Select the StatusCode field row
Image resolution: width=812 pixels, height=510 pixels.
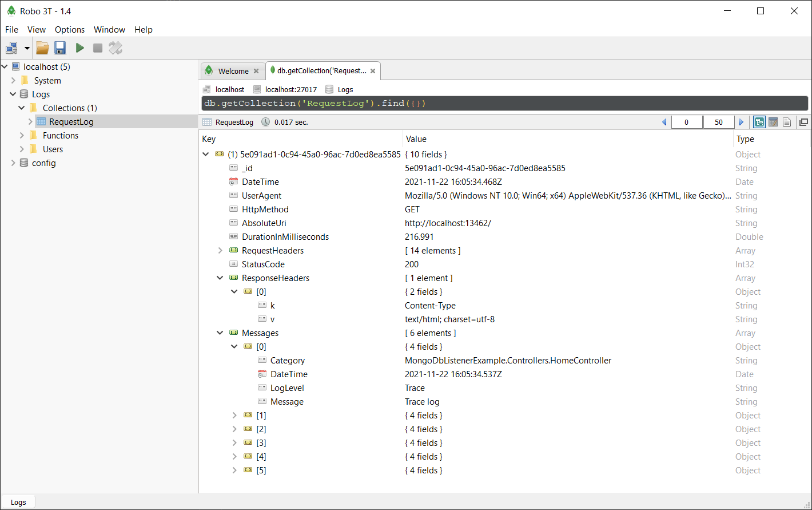click(x=505, y=264)
